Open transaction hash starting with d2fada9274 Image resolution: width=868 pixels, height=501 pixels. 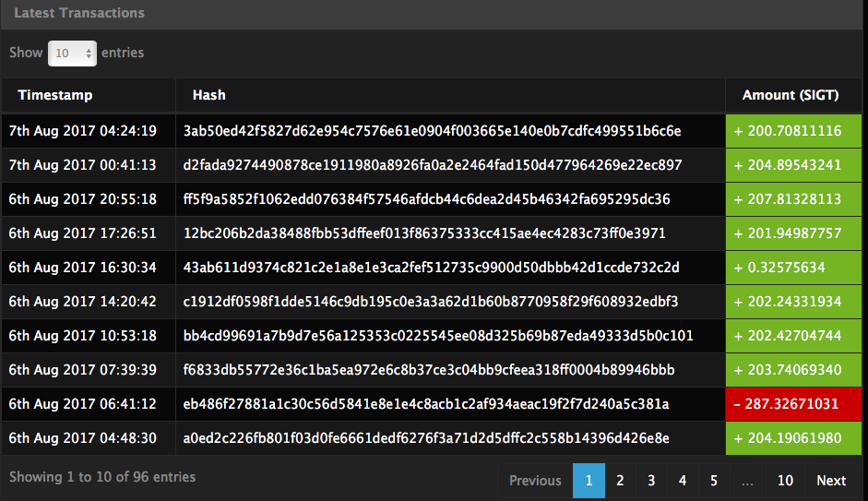point(433,165)
